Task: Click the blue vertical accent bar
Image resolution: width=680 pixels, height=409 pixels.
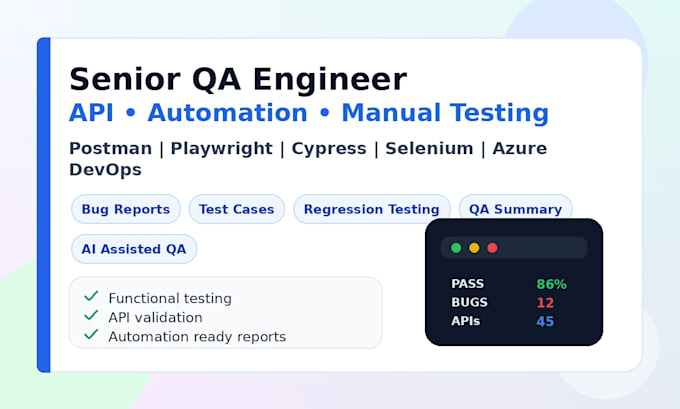Action: click(x=43, y=205)
